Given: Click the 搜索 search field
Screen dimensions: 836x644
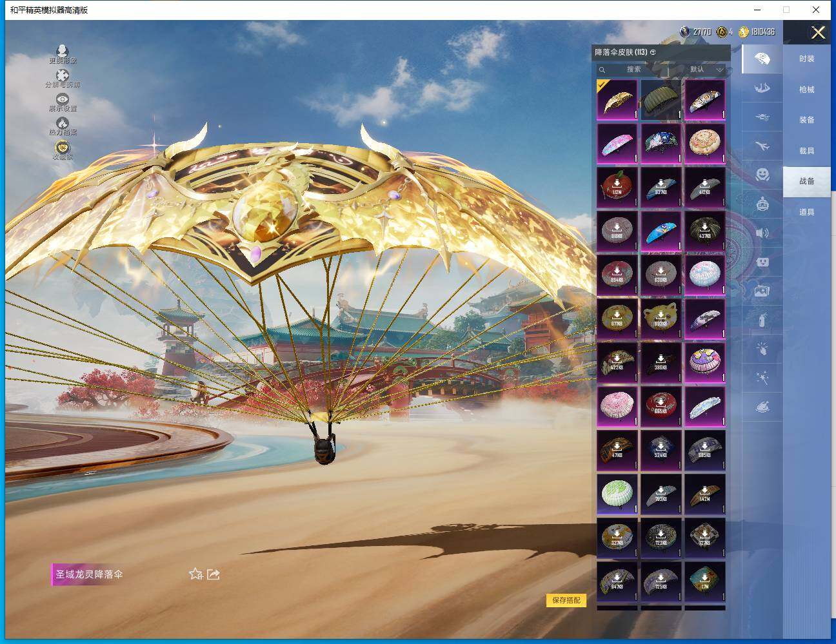Looking at the screenshot, I should 632,70.
